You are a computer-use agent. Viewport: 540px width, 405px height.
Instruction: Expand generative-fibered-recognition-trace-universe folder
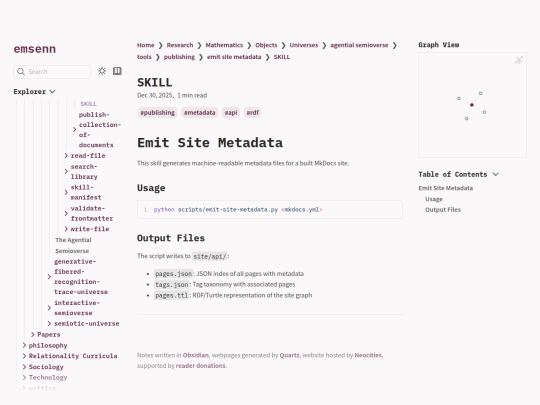click(49, 277)
